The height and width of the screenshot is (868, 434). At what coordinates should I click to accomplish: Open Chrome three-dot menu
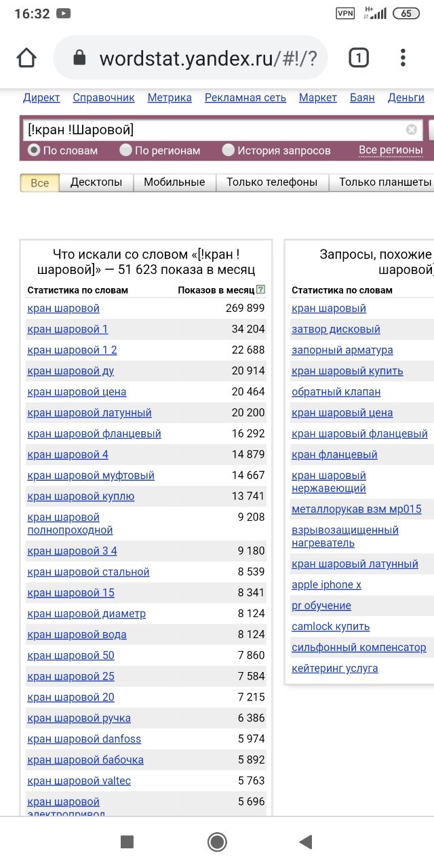click(403, 58)
